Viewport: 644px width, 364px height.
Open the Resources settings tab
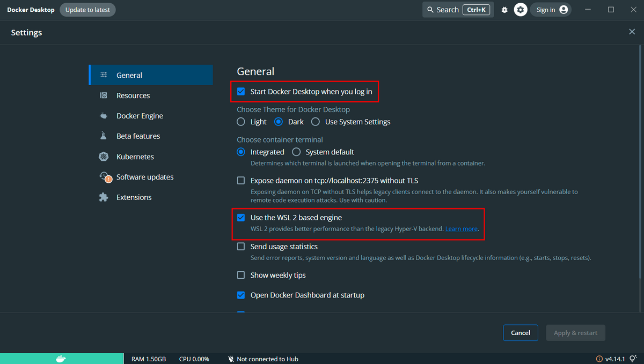133,95
